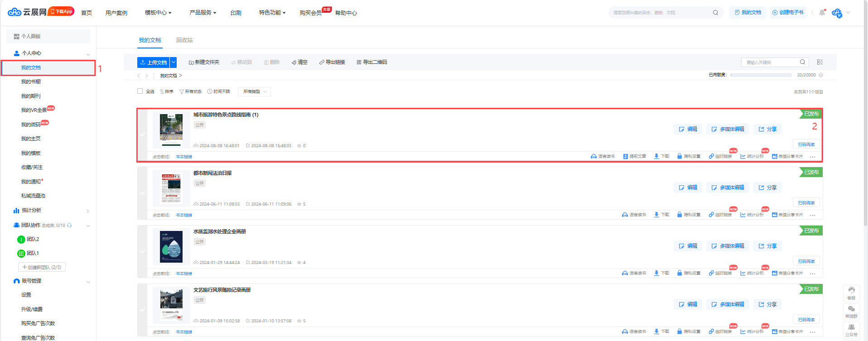Click the notification bell icon
This screenshot has width=868, height=341.
[x=822, y=13]
